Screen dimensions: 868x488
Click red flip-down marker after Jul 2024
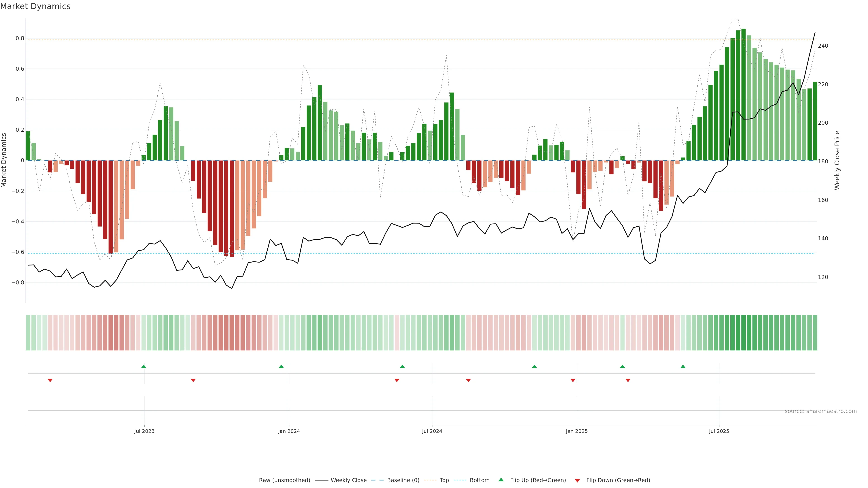click(468, 380)
